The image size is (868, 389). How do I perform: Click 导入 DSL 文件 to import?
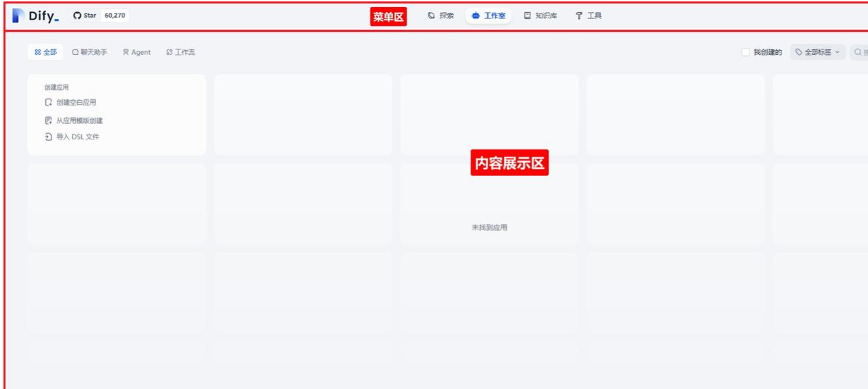[x=77, y=137]
